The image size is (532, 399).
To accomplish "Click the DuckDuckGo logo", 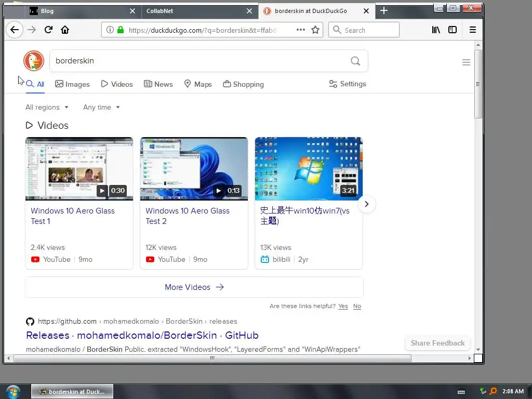I will 34,61.
